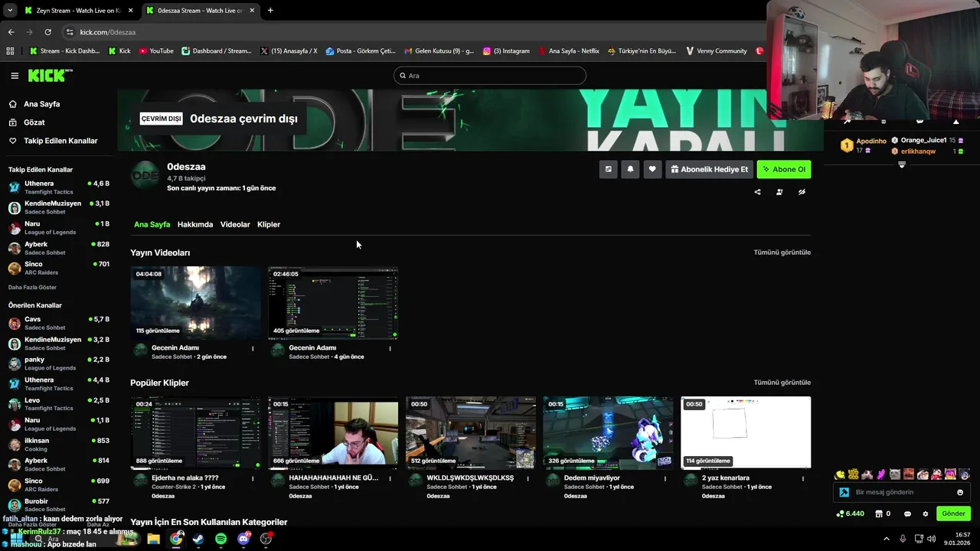Screen dimensions: 980x551
Task: Open the Ejderha ne alaka clip thumbnail
Action: [195, 432]
